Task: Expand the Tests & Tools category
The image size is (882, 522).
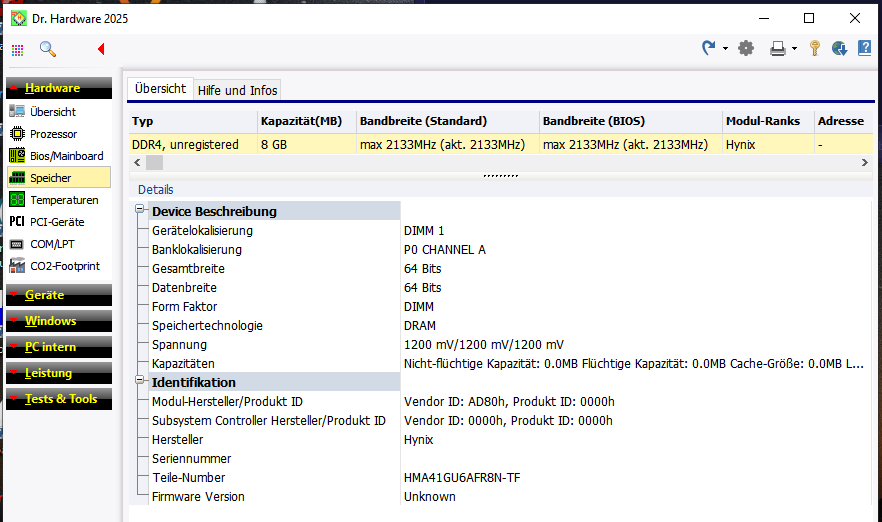Action: (59, 399)
